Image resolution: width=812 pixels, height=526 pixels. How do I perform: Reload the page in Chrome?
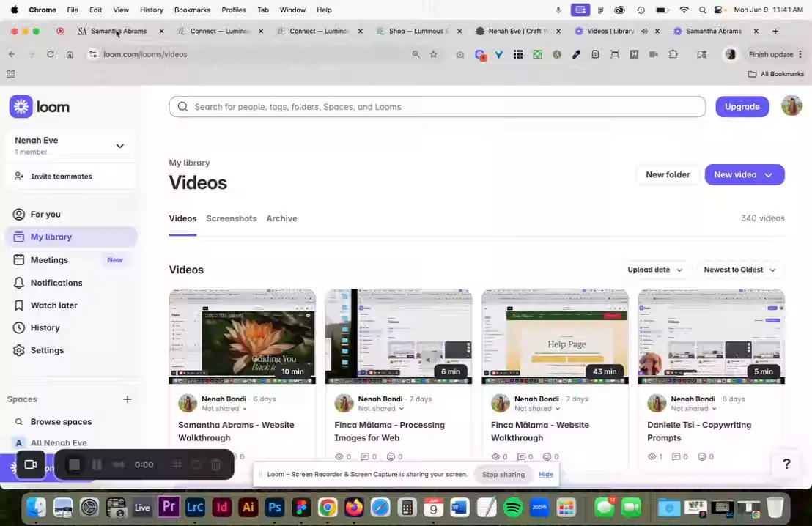51,54
